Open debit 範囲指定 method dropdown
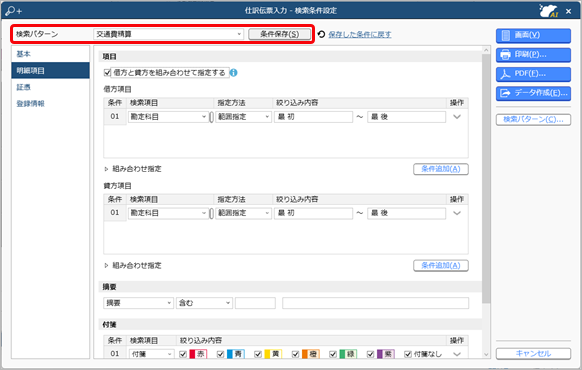Screen dimensions: 582x370 243,117
